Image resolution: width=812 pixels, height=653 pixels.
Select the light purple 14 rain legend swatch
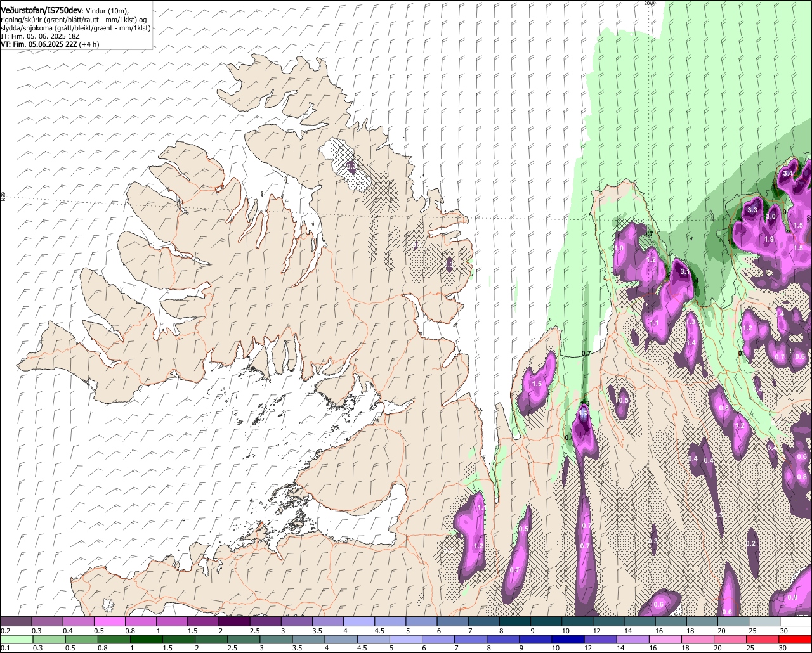point(634,639)
